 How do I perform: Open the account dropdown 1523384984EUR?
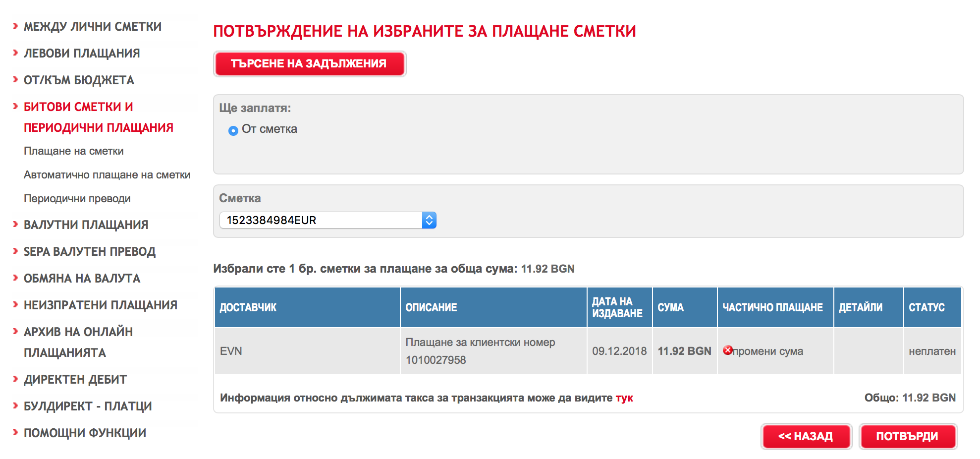point(327,220)
